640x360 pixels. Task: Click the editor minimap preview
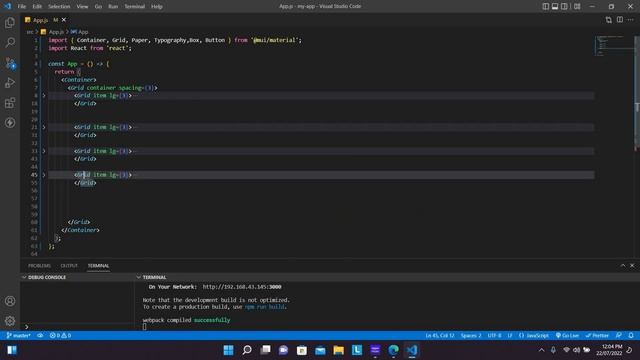(613, 46)
